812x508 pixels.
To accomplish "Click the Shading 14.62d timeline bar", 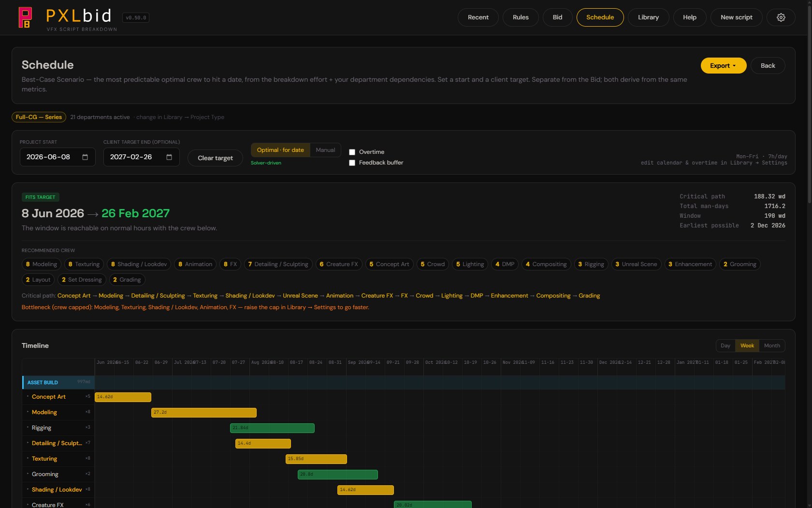I will (365, 490).
